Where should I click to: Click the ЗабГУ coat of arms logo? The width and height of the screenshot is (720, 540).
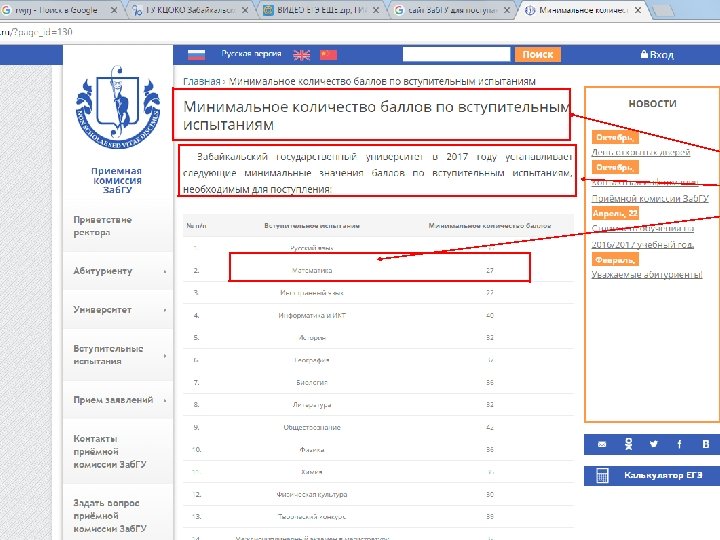click(118, 108)
